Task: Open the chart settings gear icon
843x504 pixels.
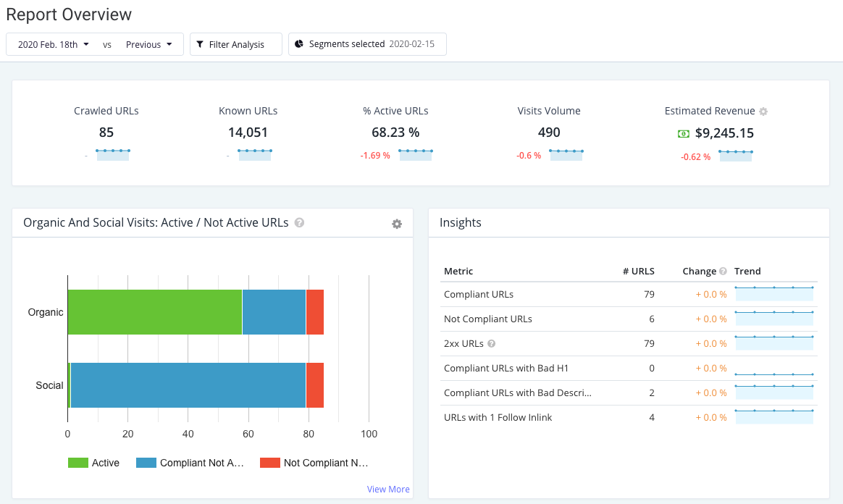Action: pyautogui.click(x=397, y=224)
